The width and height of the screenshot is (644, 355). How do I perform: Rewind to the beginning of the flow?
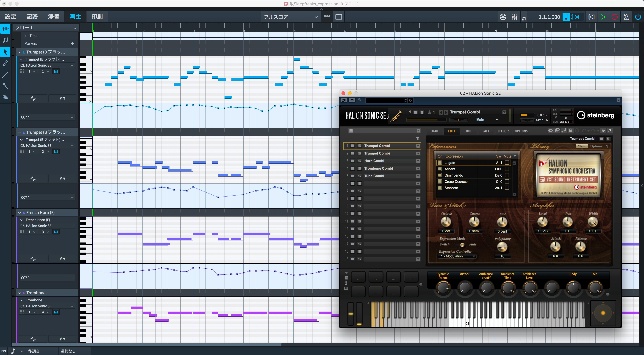[x=591, y=17]
